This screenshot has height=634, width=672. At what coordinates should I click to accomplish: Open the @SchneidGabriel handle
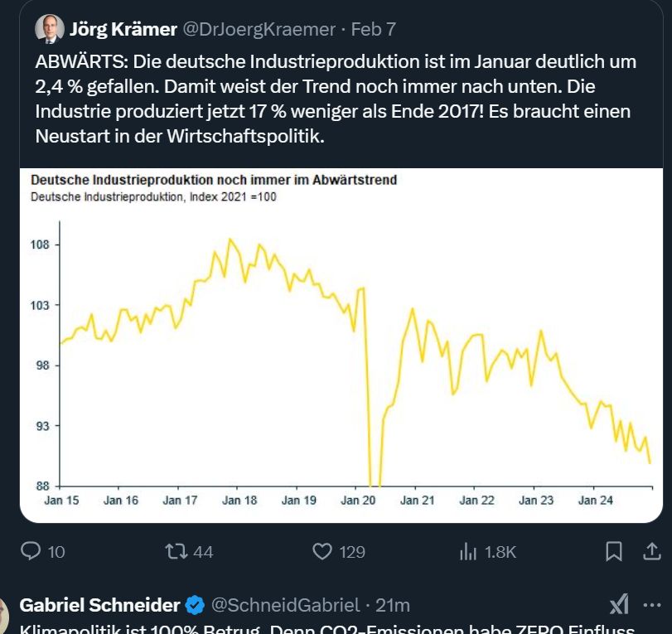pos(285,605)
